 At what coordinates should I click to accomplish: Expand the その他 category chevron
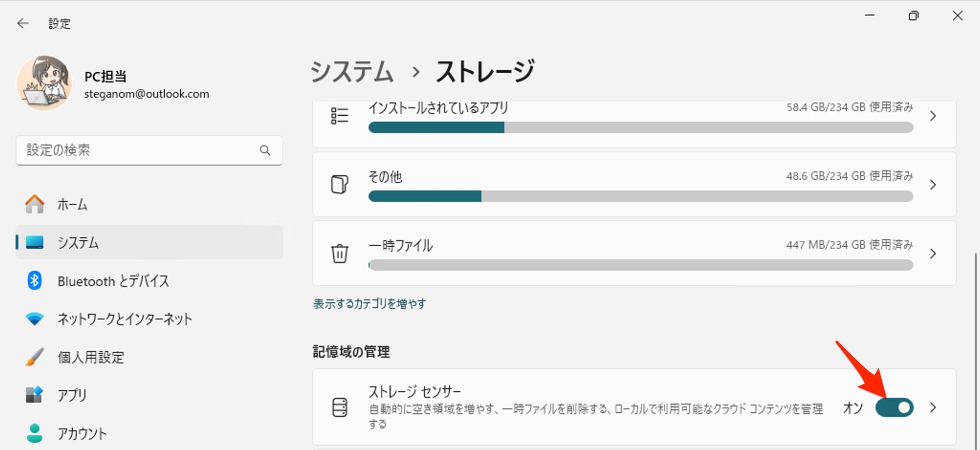(933, 185)
